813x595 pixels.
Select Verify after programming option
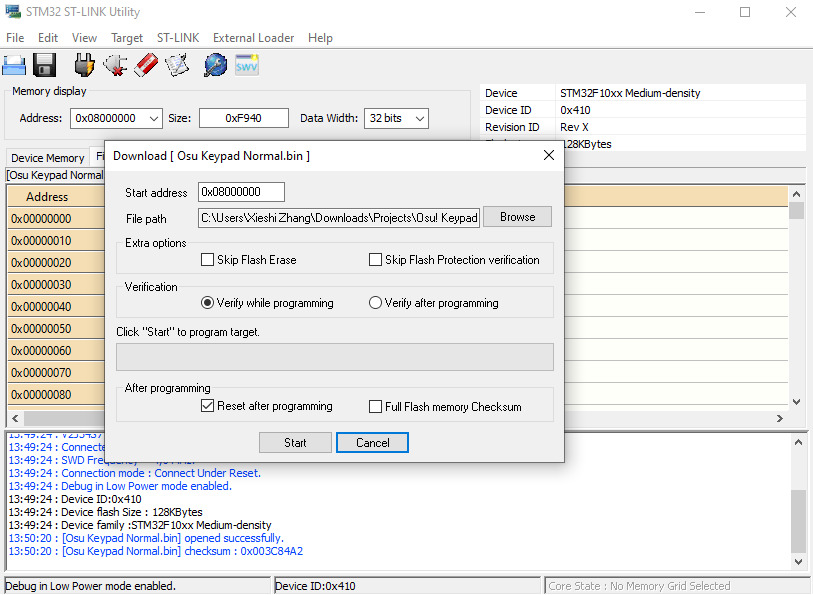[375, 303]
